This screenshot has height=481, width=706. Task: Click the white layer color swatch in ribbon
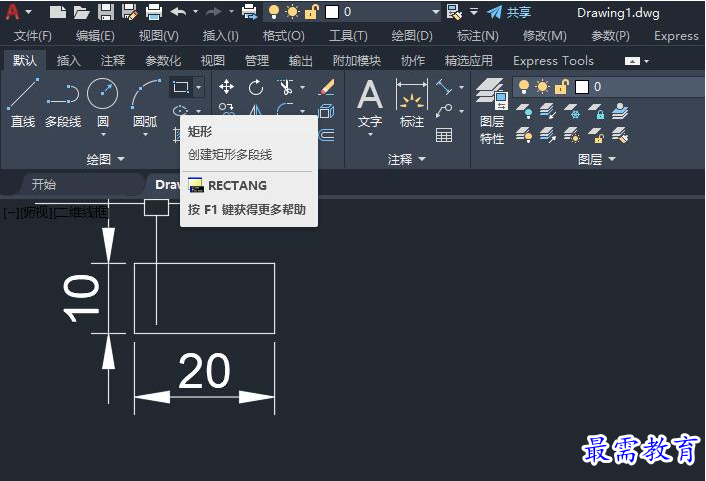[x=582, y=86]
